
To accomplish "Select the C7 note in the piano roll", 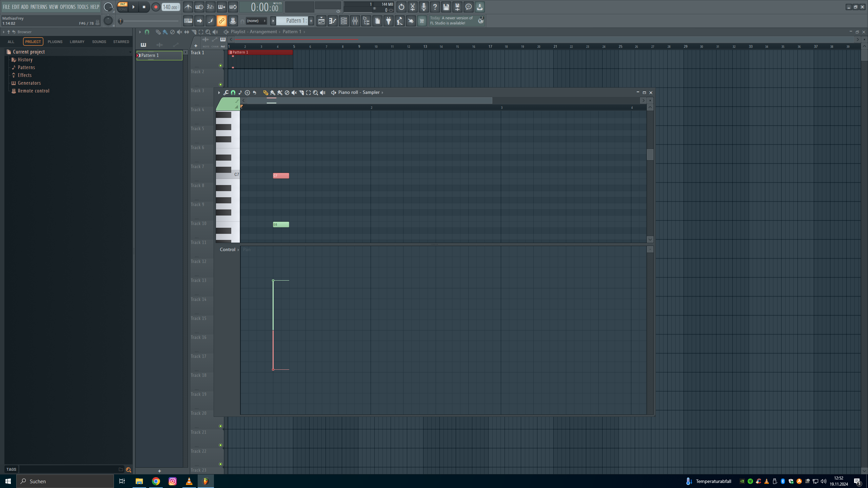I will click(x=281, y=176).
